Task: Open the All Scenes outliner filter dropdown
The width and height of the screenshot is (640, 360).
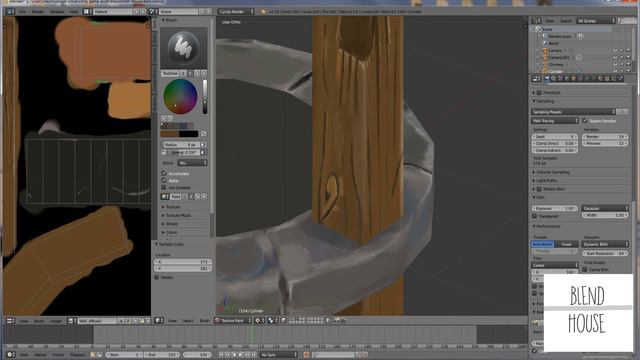Action: tap(596, 20)
